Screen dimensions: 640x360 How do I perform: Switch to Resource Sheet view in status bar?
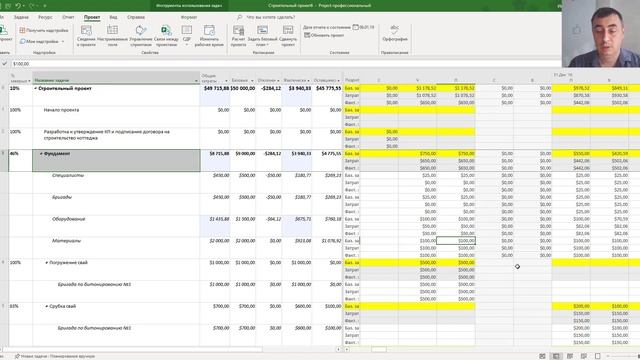coord(584,356)
